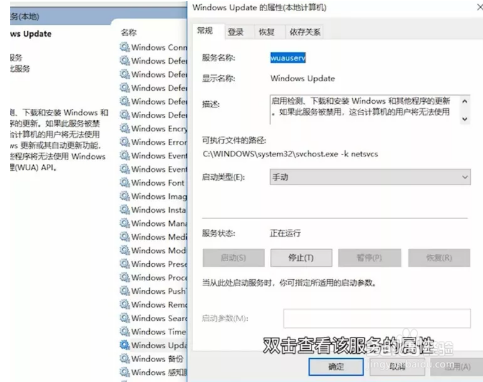
Task: Click the 正在运行 service status text
Action: 285,233
